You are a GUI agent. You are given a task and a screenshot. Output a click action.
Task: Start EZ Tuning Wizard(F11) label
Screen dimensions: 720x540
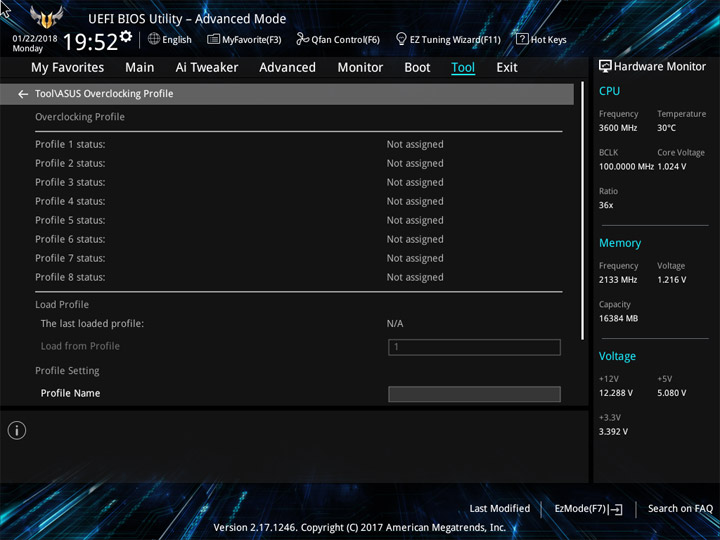tap(455, 39)
